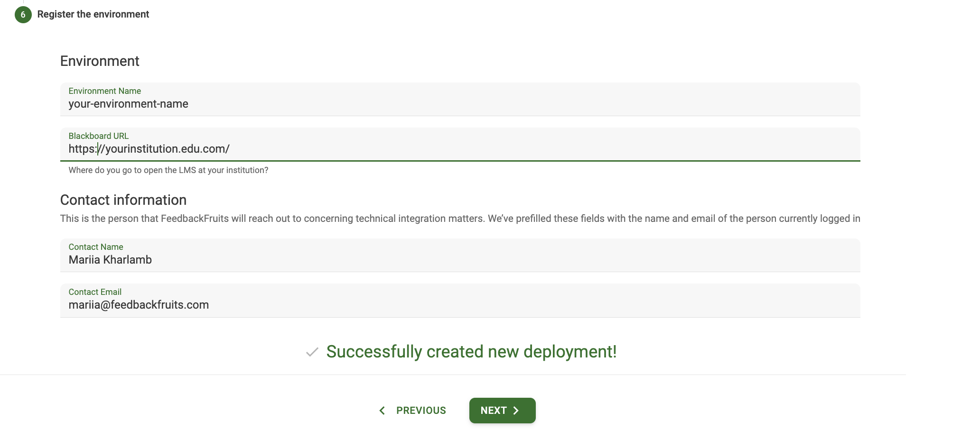Focus the Environment Name input field
The width and height of the screenshot is (980, 439).
[x=459, y=104]
